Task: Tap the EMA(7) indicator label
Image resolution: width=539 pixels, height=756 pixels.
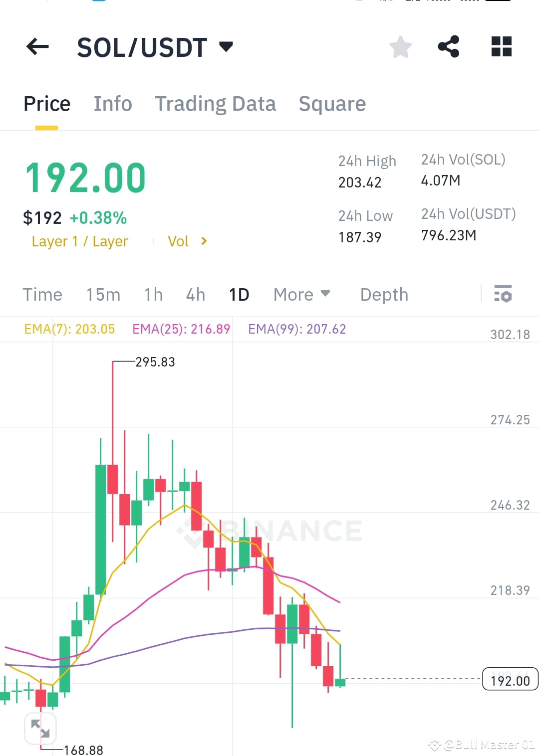Action: 69,329
